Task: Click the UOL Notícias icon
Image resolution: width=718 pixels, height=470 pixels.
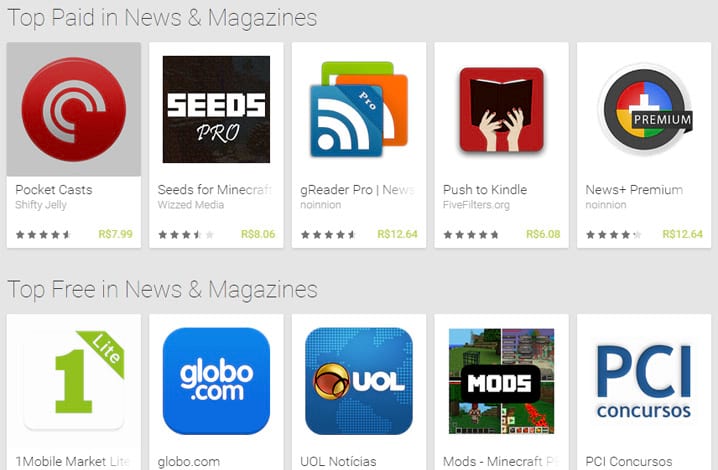Action: pyautogui.click(x=359, y=381)
